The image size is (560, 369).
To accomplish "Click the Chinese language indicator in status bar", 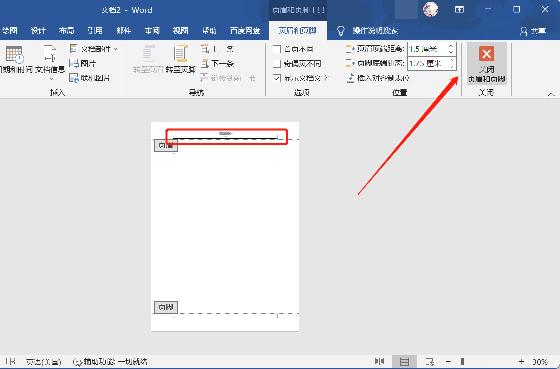I will tap(43, 361).
